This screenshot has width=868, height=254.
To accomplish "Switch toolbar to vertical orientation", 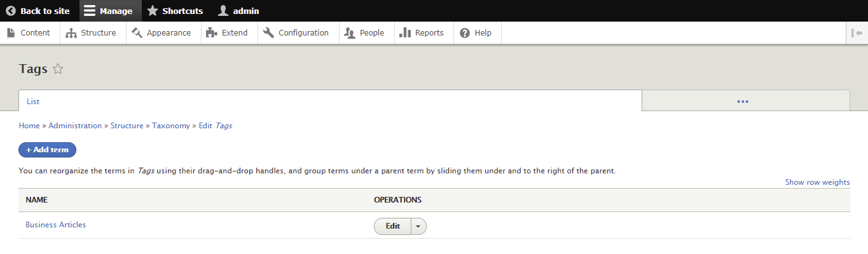I will [x=857, y=33].
